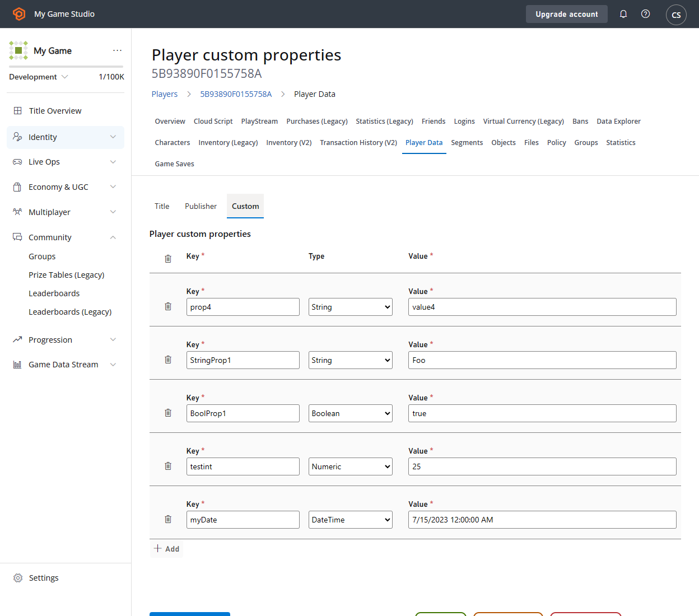
Task: Click the value field containing Foo
Action: (542, 360)
